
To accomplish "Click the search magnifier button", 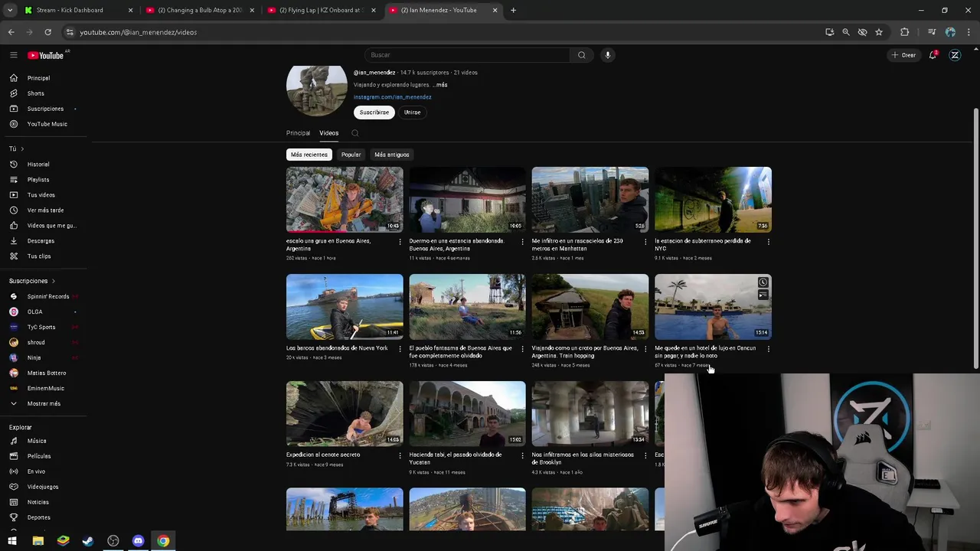I will pyautogui.click(x=582, y=55).
